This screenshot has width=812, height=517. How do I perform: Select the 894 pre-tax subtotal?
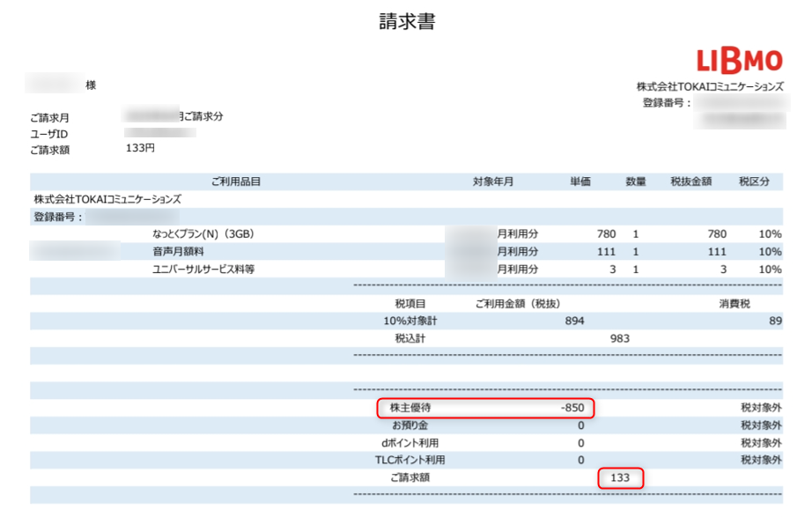[575, 321]
